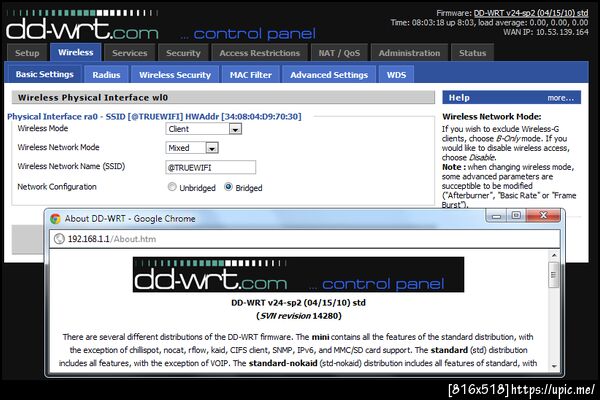
Task: Expand Wireless Network Mode Mixed dropdown
Action: [x=192, y=148]
